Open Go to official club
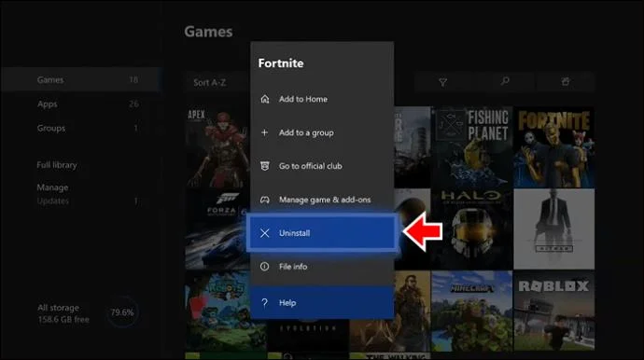Screen dimensions: 644x360 322,166
